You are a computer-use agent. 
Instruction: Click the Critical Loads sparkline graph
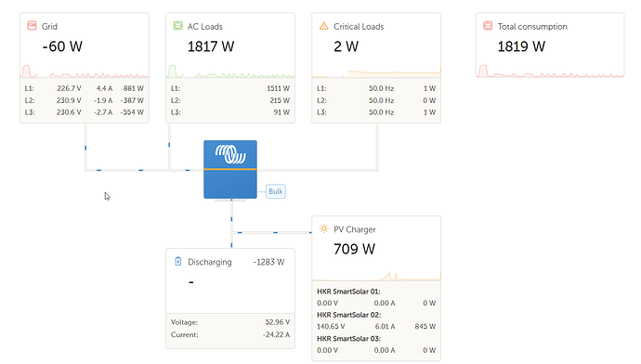coord(376,71)
